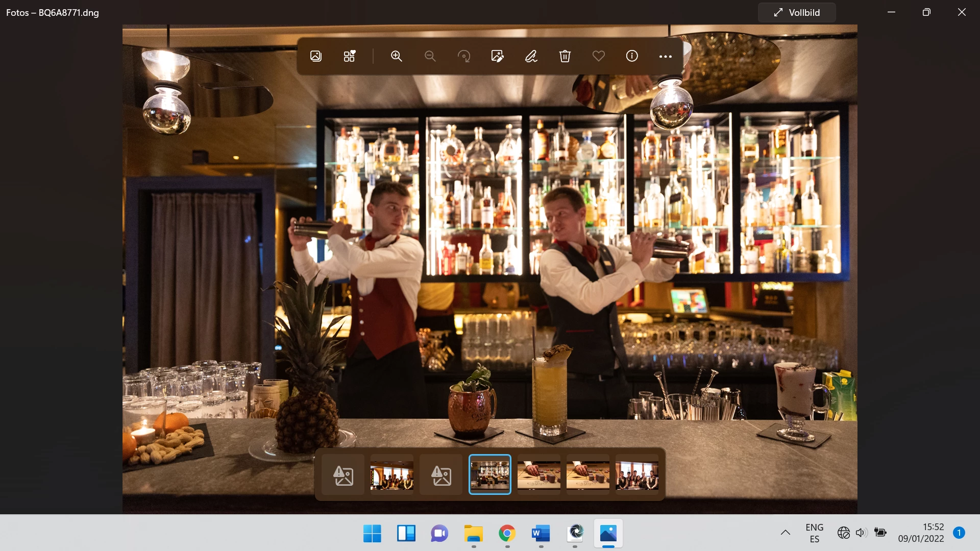The height and width of the screenshot is (551, 980).
Task: Open the group photo thumbnail at filmstrip end
Action: (x=636, y=475)
